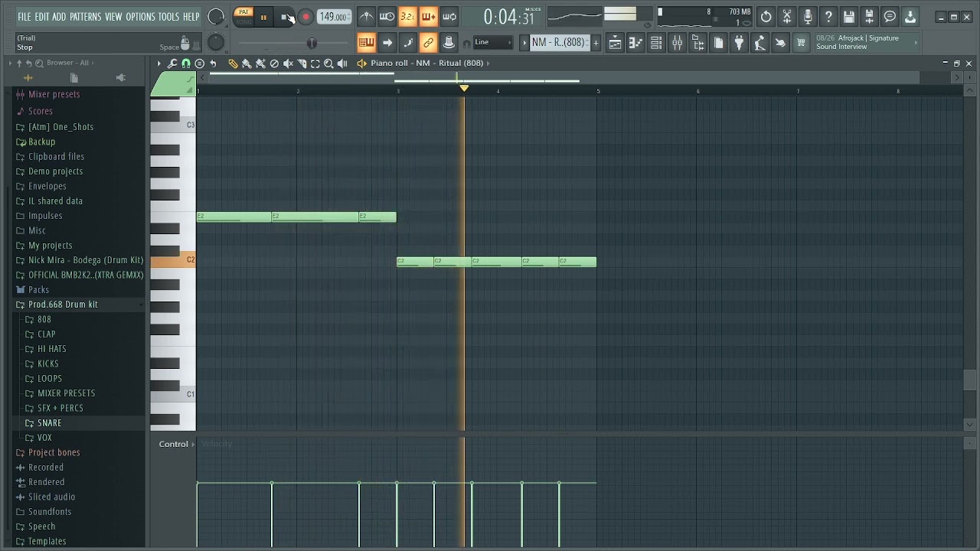The width and height of the screenshot is (980, 551).
Task: Toggle the 3.2.1 recording countdown
Action: 408,17
